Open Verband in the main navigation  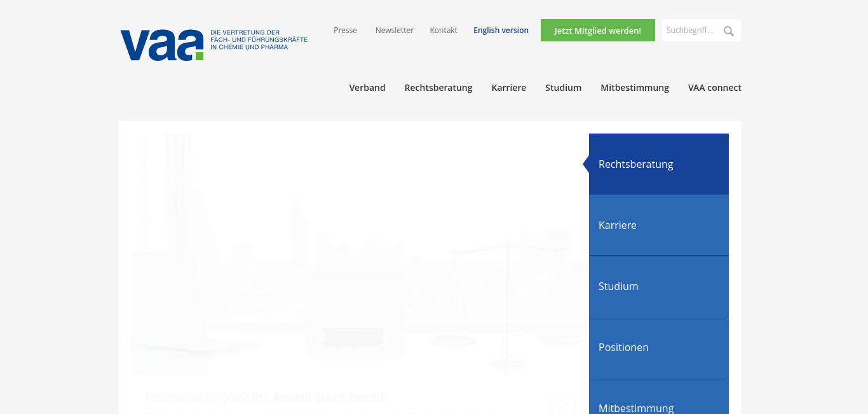367,88
